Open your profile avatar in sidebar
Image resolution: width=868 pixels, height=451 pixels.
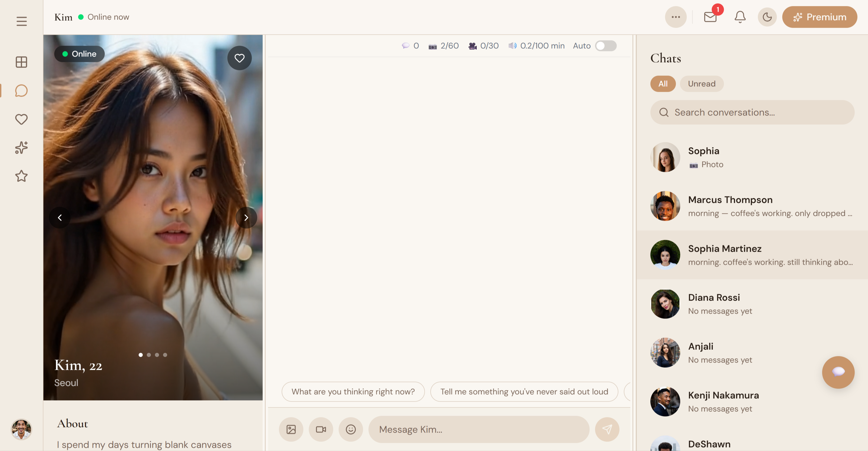pyautogui.click(x=21, y=429)
